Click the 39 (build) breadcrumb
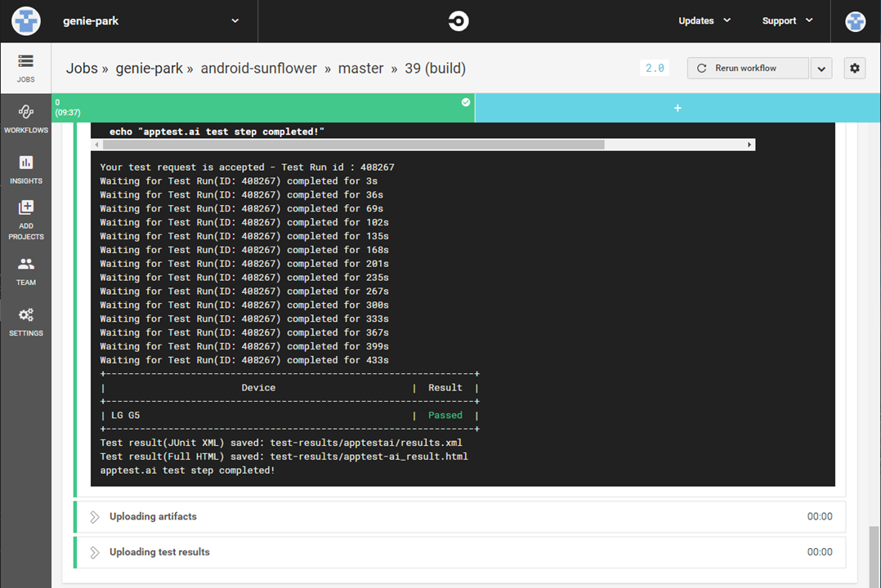This screenshot has height=588, width=881. [436, 69]
